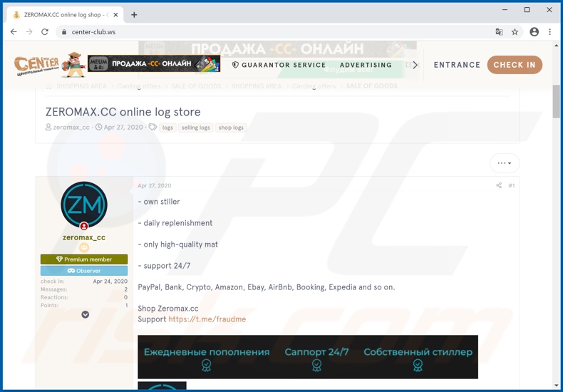Reload the page with refresh icon
The height and width of the screenshot is (392, 563).
coord(45,32)
